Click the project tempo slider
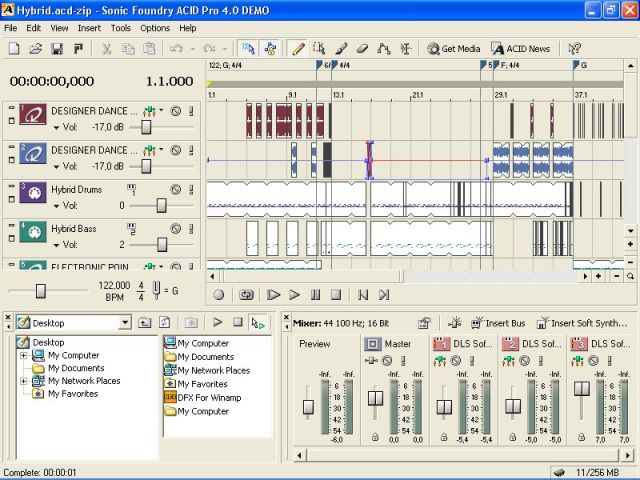 [40, 291]
